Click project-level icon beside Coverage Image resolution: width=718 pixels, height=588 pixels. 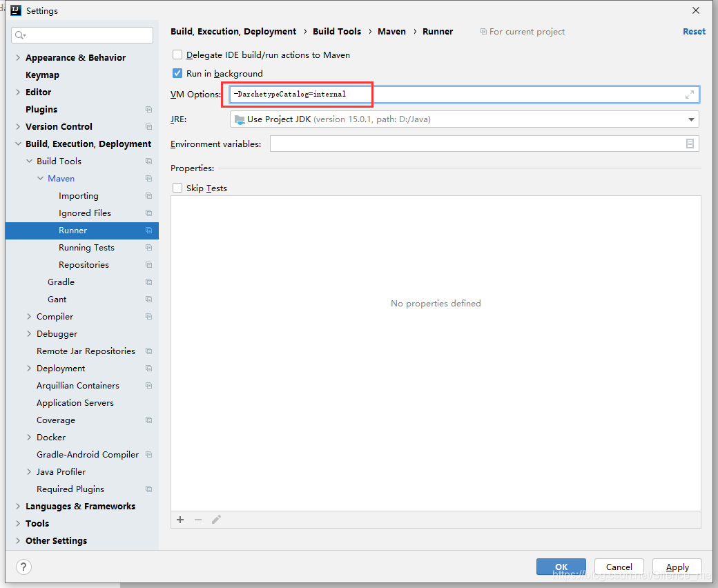[149, 420]
